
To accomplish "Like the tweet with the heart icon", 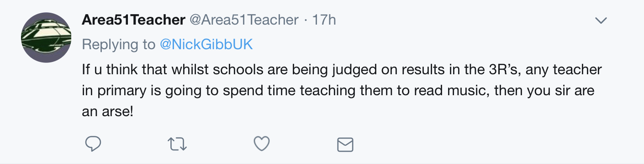I will click(262, 145).
